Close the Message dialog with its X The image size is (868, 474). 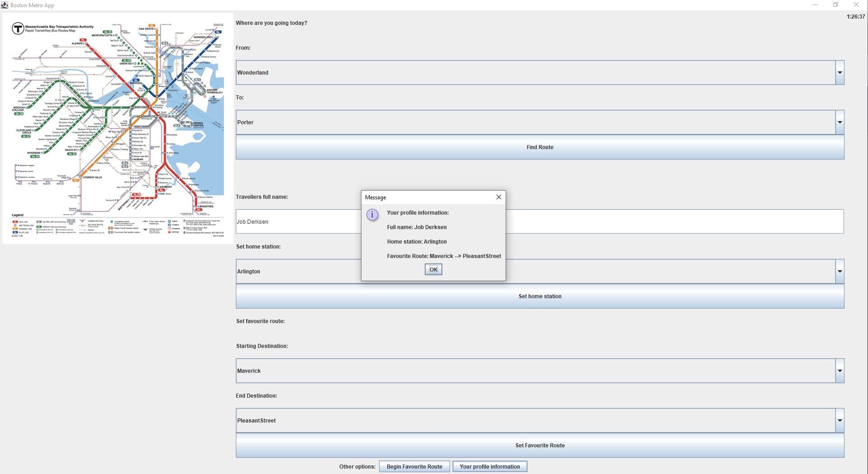pos(498,197)
